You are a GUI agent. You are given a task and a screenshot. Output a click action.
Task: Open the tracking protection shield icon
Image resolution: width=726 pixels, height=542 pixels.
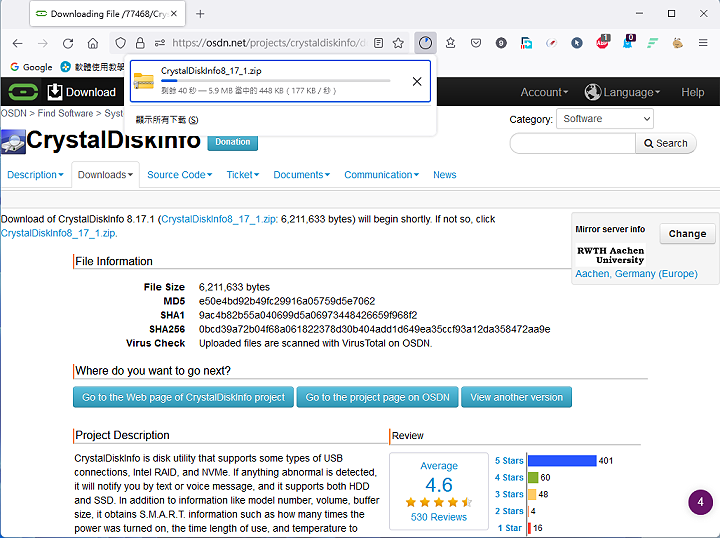120,43
